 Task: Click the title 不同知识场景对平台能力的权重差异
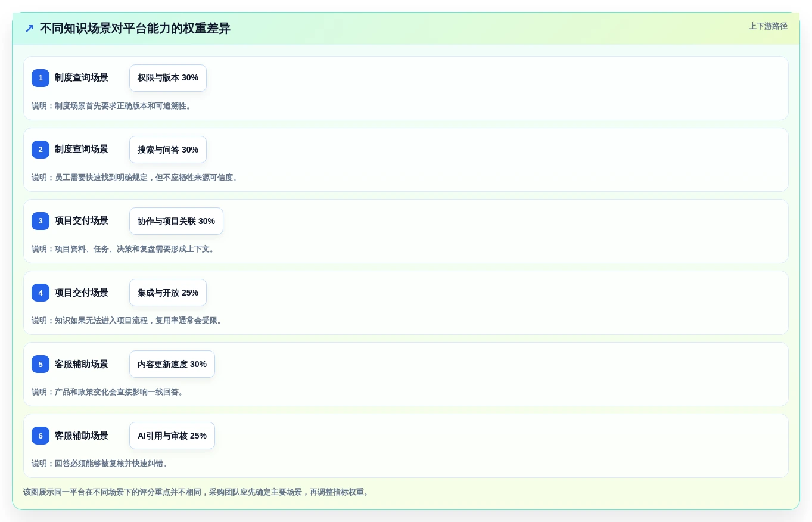pyautogui.click(x=135, y=29)
